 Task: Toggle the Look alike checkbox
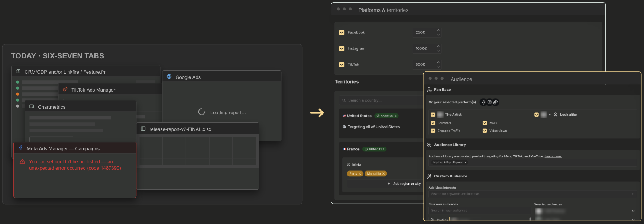(537, 115)
